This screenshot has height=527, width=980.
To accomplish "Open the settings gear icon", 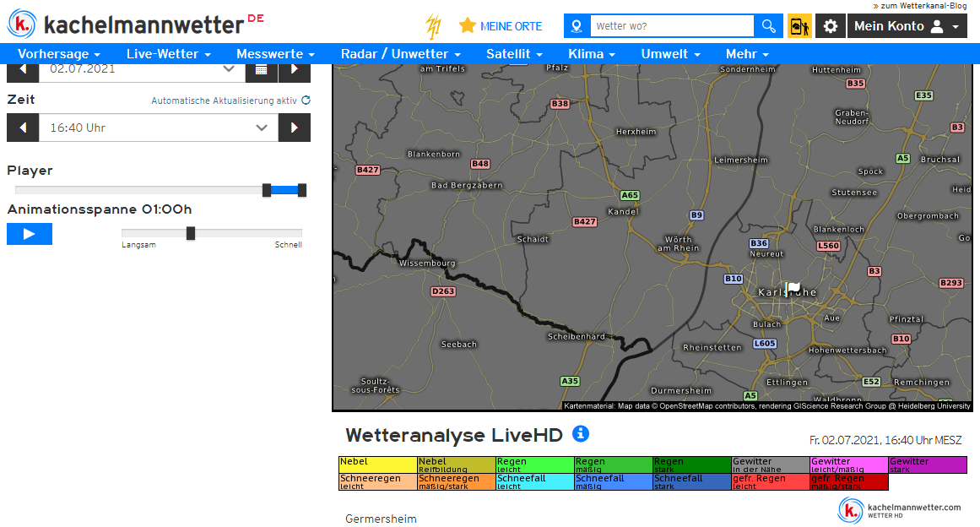I will coord(831,26).
